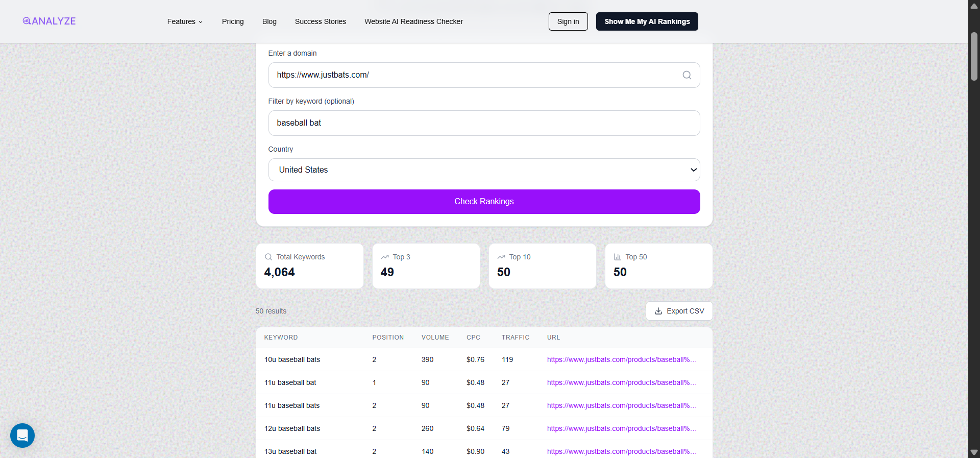The image size is (980, 458).
Task: Click the Top 50 bar chart icon
Action: [618, 257]
